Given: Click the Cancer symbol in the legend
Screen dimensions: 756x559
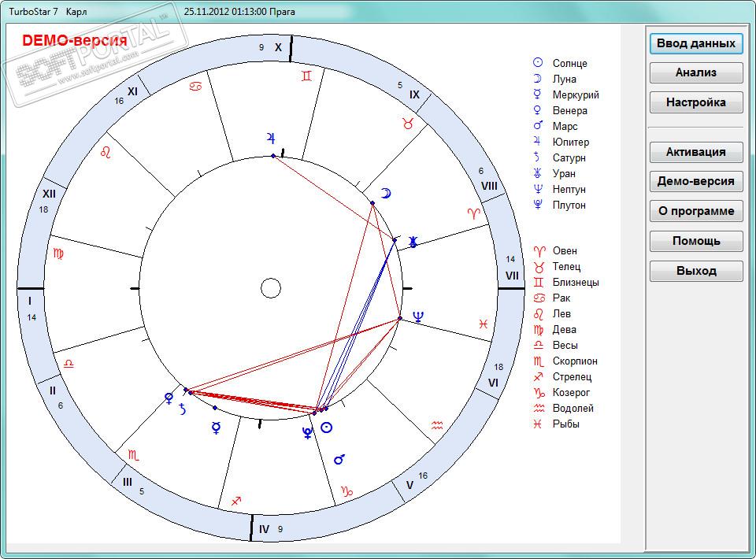Looking at the screenshot, I should 539,298.
